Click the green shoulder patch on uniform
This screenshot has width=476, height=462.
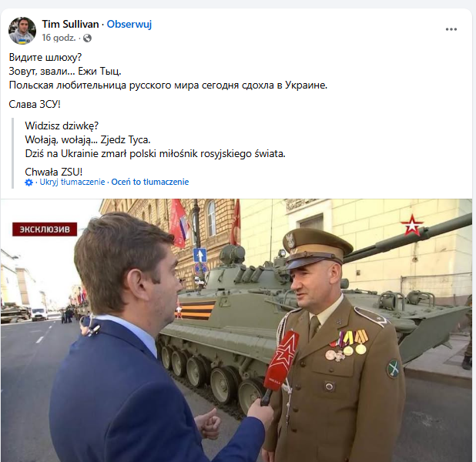pos(393,369)
